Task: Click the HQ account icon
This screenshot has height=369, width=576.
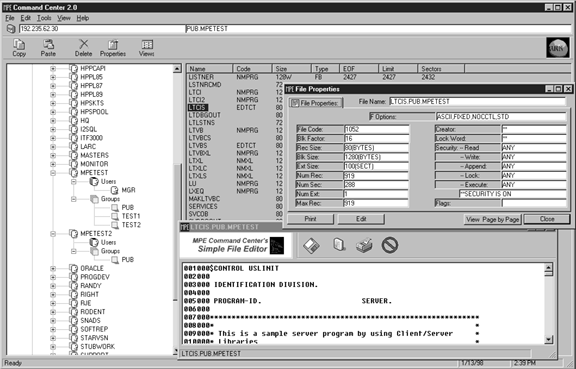Action: point(74,121)
